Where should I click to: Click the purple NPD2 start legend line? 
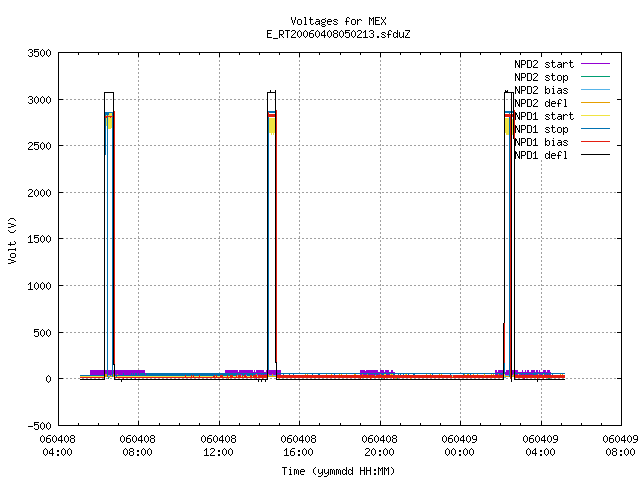point(596,64)
